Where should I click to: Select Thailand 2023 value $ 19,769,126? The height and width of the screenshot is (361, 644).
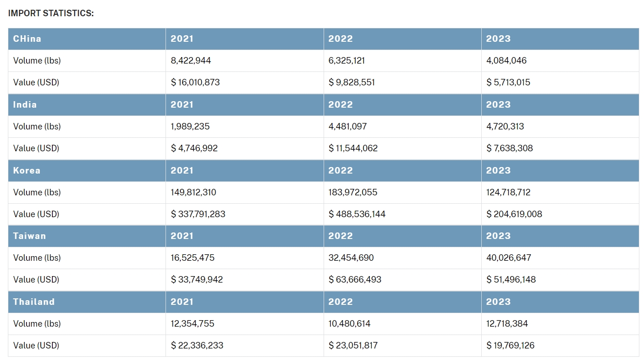[x=510, y=346]
